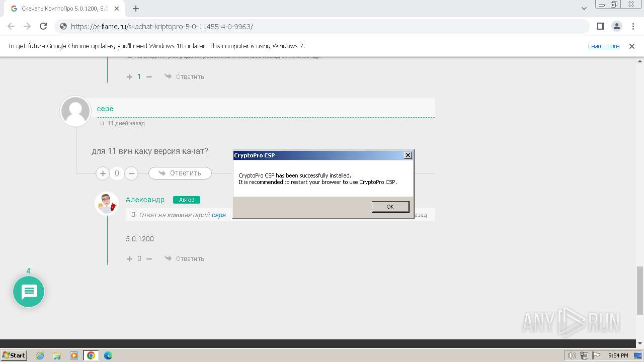Open the floating comments chat bubble
The width and height of the screenshot is (644, 362).
[29, 292]
